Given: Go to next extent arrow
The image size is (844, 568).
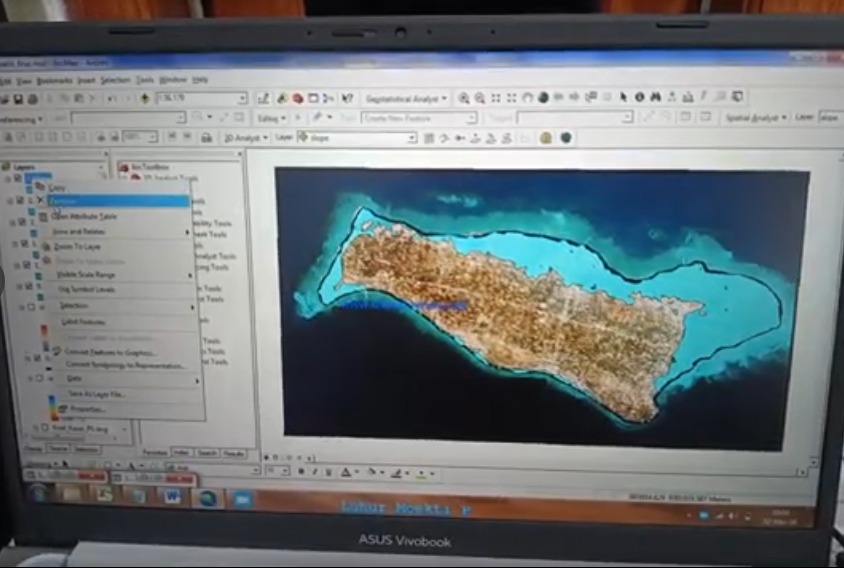Looking at the screenshot, I should point(574,97).
